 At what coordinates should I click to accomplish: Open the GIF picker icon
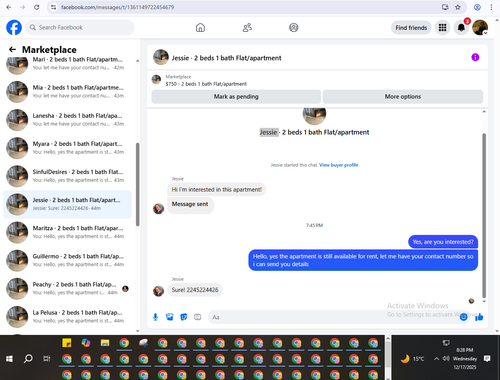(x=198, y=317)
